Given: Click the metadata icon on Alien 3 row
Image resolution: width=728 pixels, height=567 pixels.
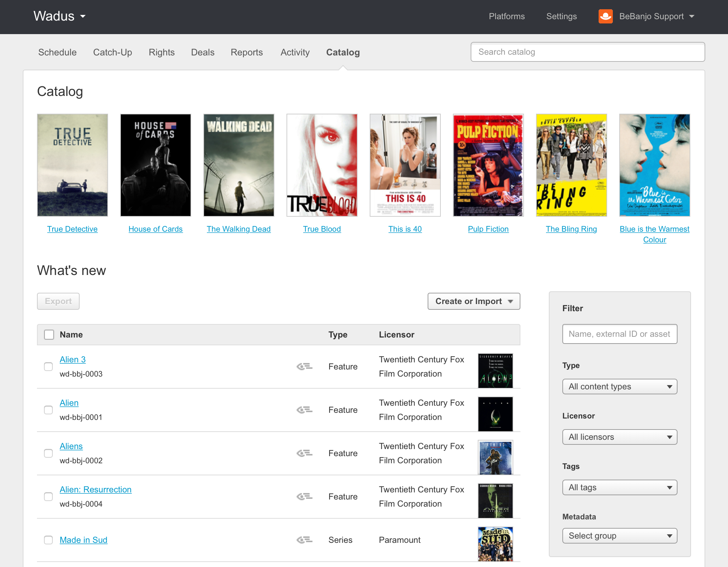Looking at the screenshot, I should [x=304, y=366].
